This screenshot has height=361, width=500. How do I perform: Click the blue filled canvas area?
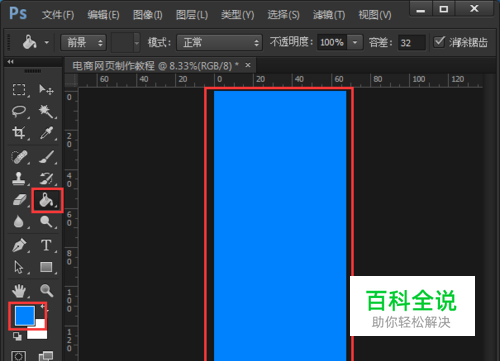click(x=280, y=225)
